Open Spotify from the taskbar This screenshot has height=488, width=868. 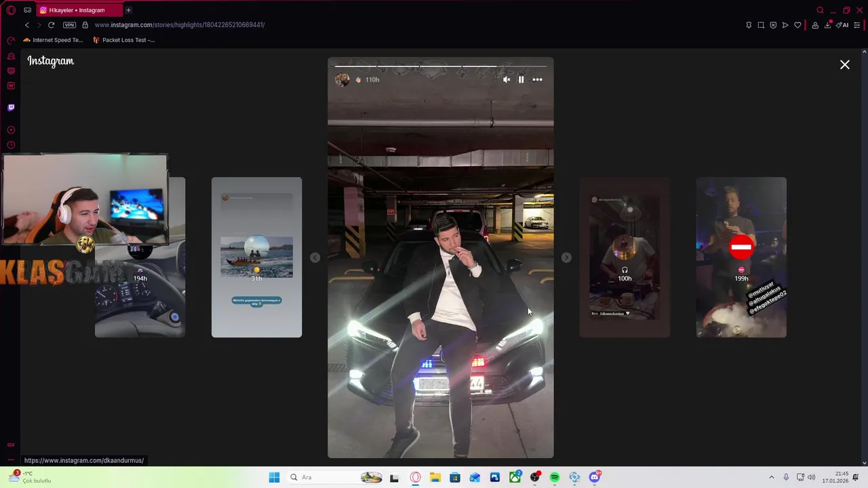(555, 477)
